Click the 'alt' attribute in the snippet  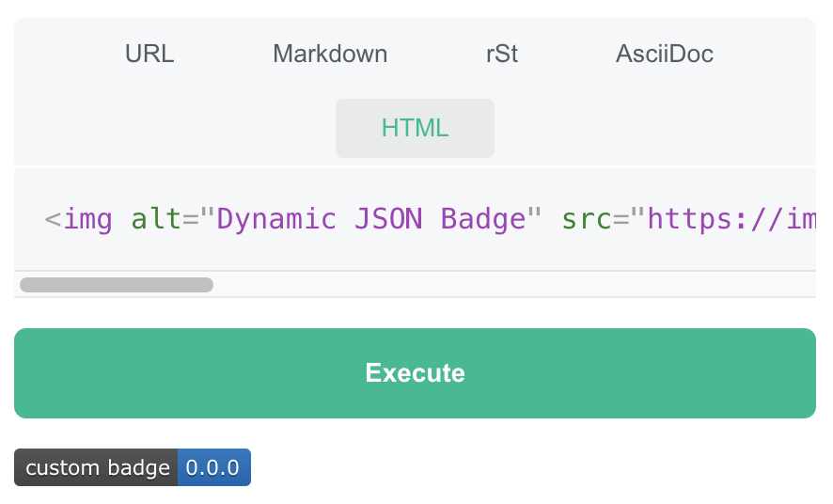[x=156, y=219]
